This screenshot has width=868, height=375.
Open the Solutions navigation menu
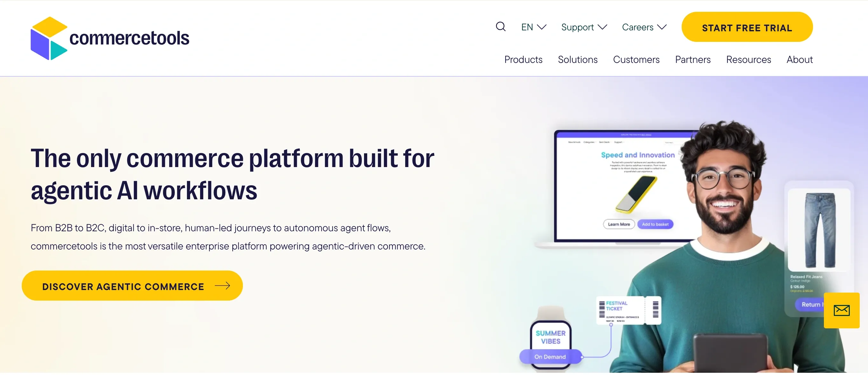pos(577,59)
